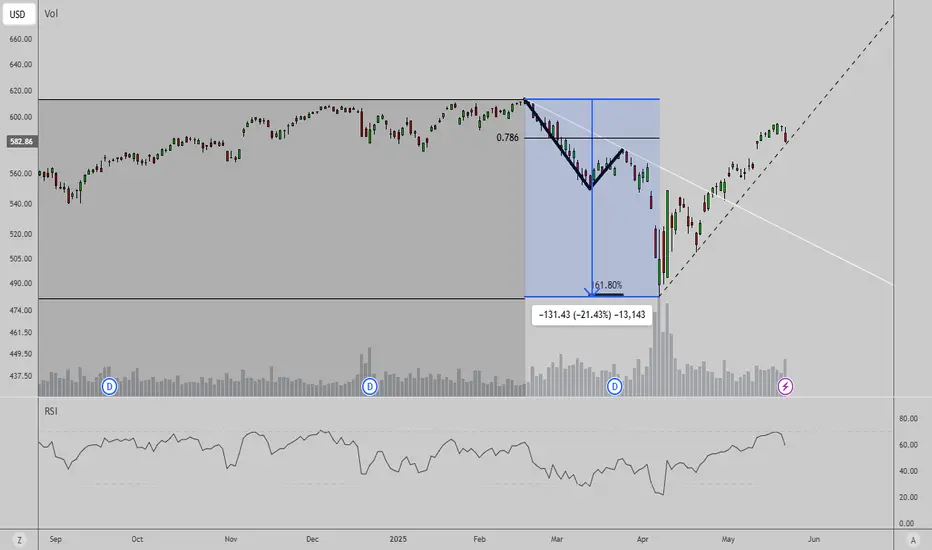Screen dimensions: 932x550
Task: Click the Jun label on time axis
Action: [814, 539]
